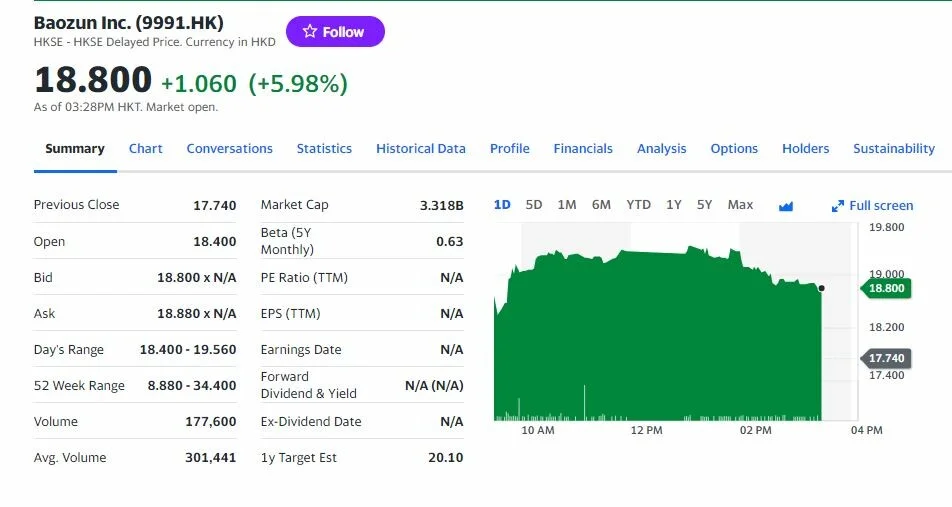Click the Volume value 177,600
This screenshot has width=952, height=507.
[x=211, y=421]
